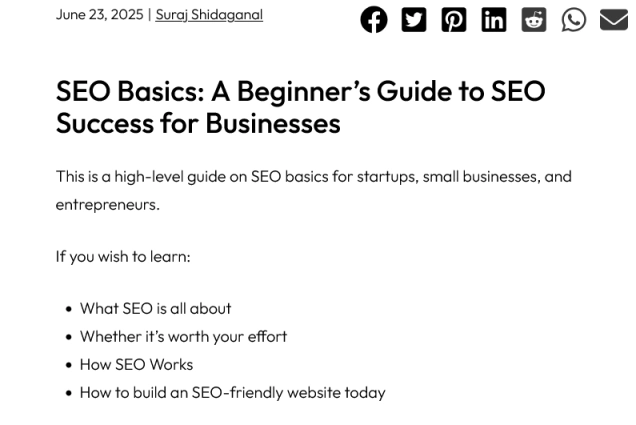Share the post via Twitter icon

[x=413, y=20]
